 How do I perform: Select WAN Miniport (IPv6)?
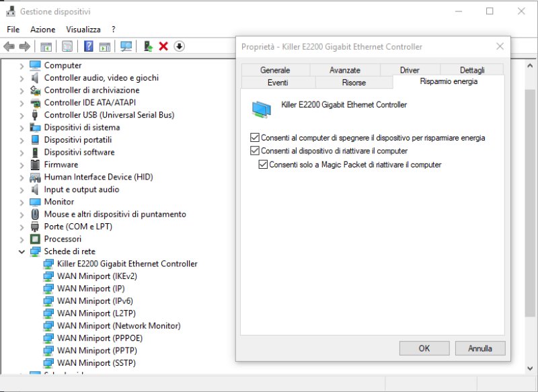pyautogui.click(x=95, y=301)
